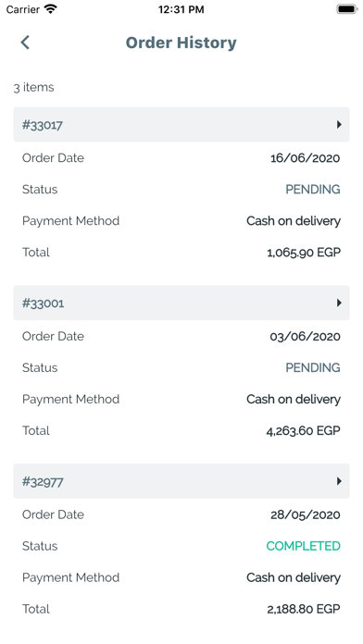Tap PENDING status of order #33001
The height and width of the screenshot is (644, 363).
point(313,367)
